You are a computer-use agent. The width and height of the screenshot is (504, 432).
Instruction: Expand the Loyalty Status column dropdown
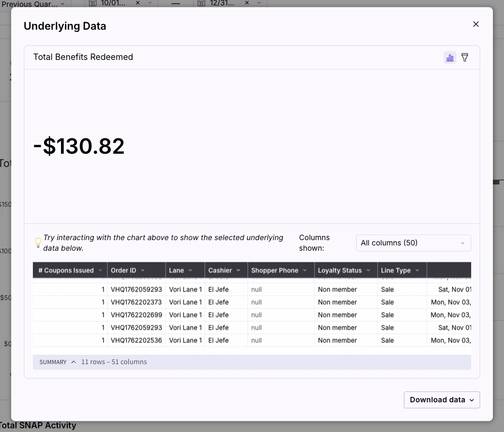368,270
